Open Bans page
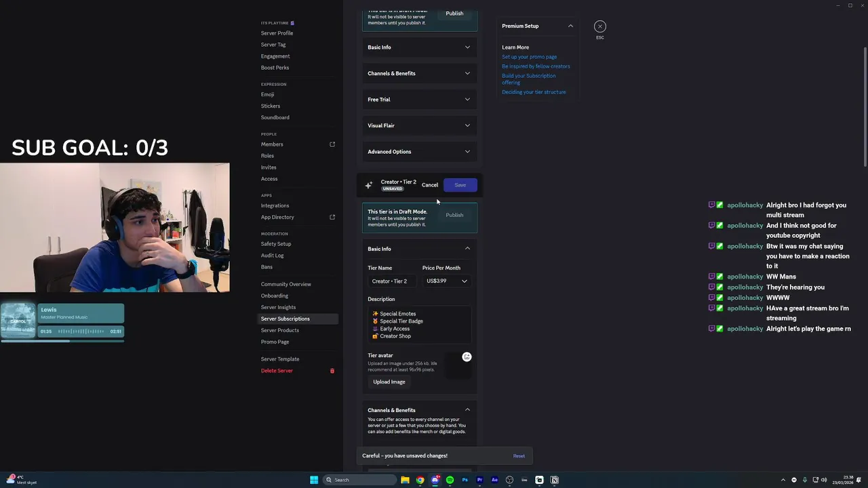 [x=267, y=267]
